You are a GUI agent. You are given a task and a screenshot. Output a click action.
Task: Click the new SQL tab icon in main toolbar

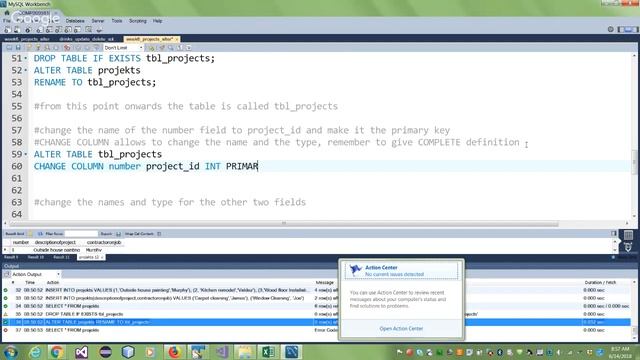point(7,29)
